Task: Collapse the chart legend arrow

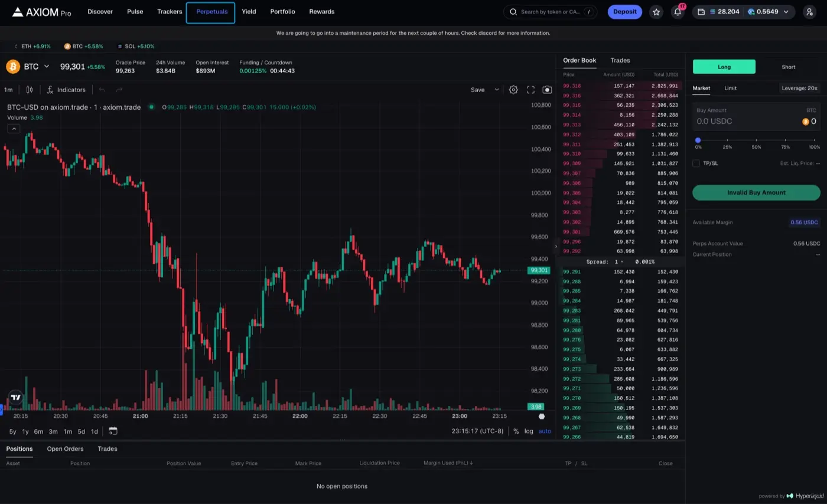Action: (x=14, y=129)
